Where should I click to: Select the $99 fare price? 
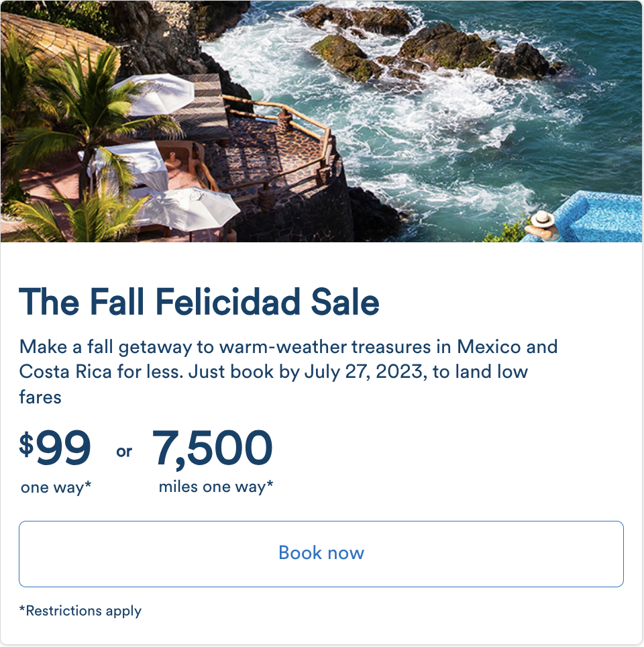pos(55,448)
